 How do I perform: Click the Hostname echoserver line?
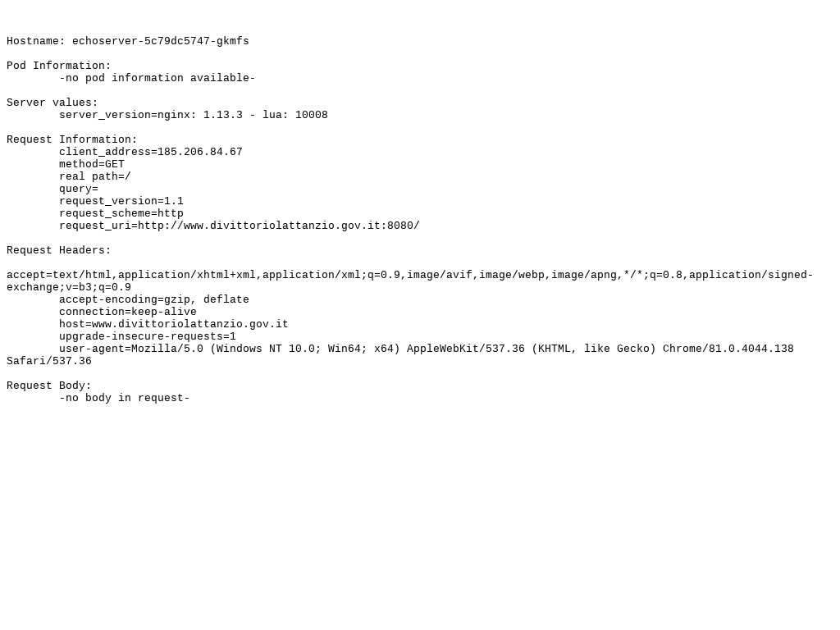127,41
